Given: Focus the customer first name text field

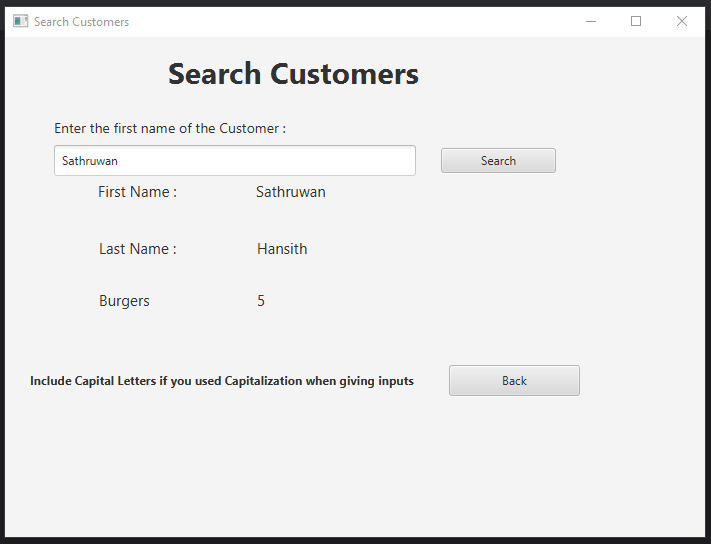Looking at the screenshot, I should [x=235, y=160].
